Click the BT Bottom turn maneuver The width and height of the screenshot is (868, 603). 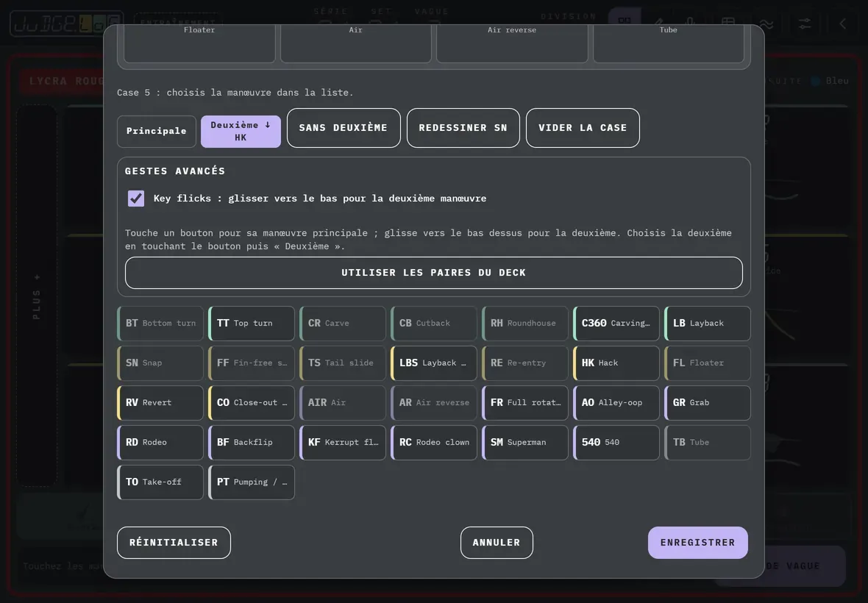point(160,323)
